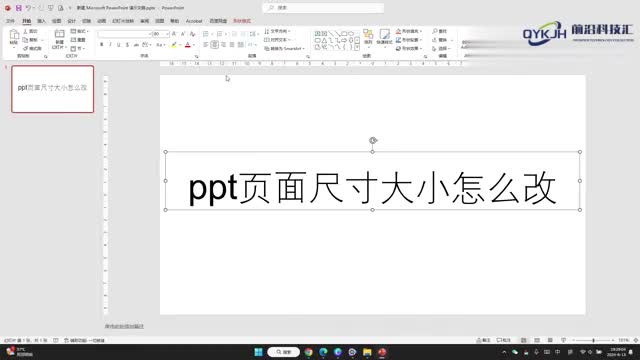Switch to Slide Sorter view in status bar
This screenshot has height=360, width=640.
point(537,340)
